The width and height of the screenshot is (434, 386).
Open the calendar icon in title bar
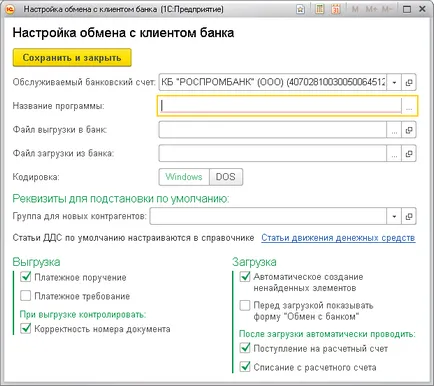(336, 9)
